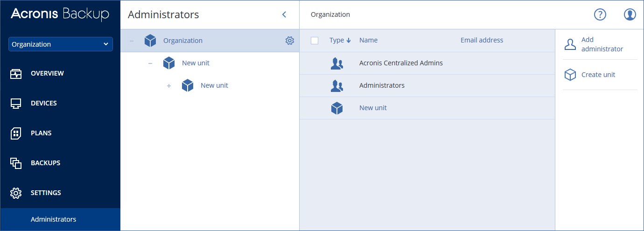Click the Acronis Centralized Admins group icon
The height and width of the screenshot is (231, 644).
tap(336, 63)
